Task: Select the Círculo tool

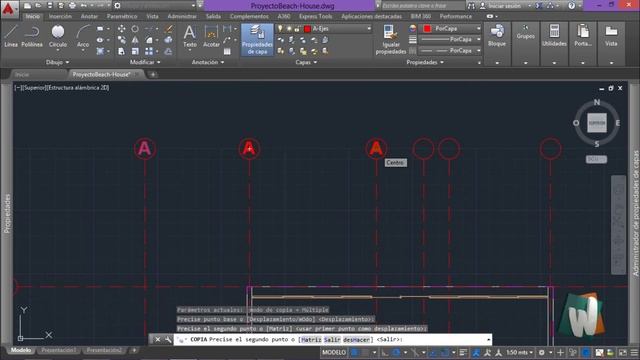Action: (x=58, y=36)
